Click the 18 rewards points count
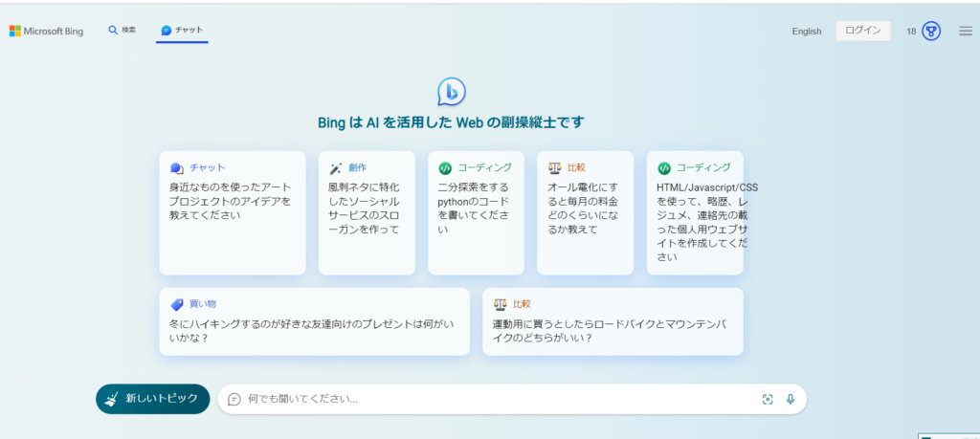 [x=911, y=32]
